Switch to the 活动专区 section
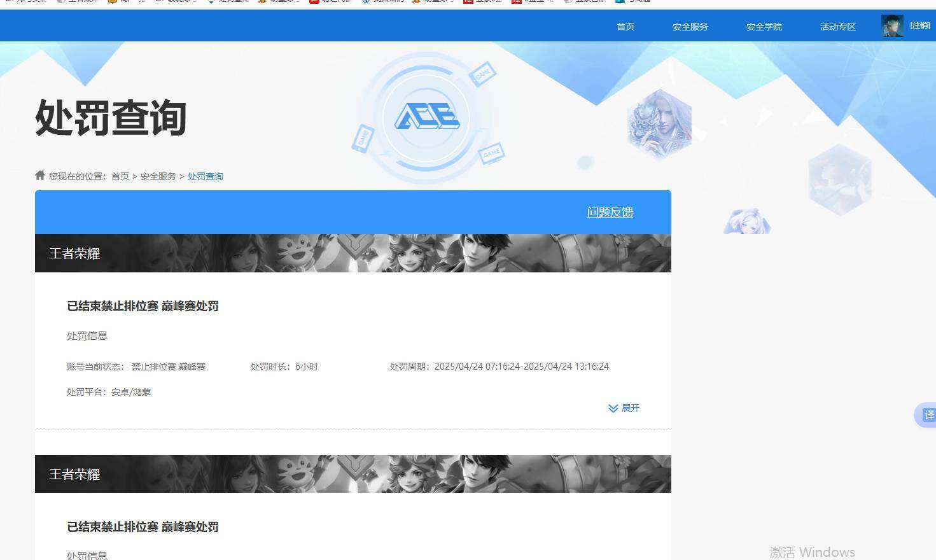The image size is (936, 560). (x=837, y=27)
